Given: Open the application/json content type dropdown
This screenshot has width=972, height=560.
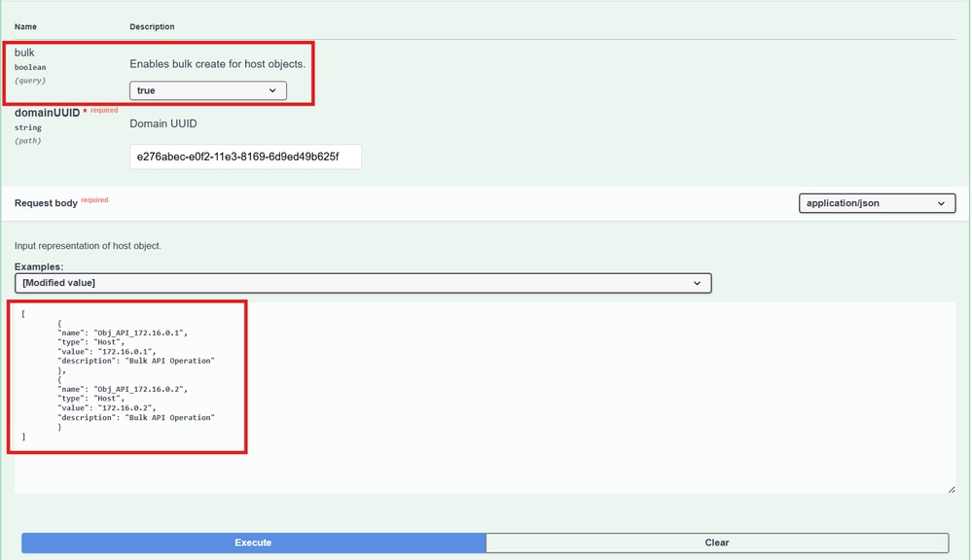Looking at the screenshot, I should click(877, 203).
